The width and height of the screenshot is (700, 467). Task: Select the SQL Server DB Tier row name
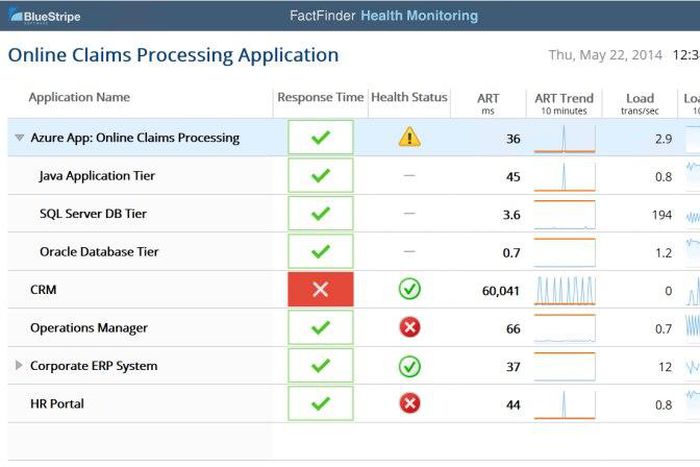[93, 213]
